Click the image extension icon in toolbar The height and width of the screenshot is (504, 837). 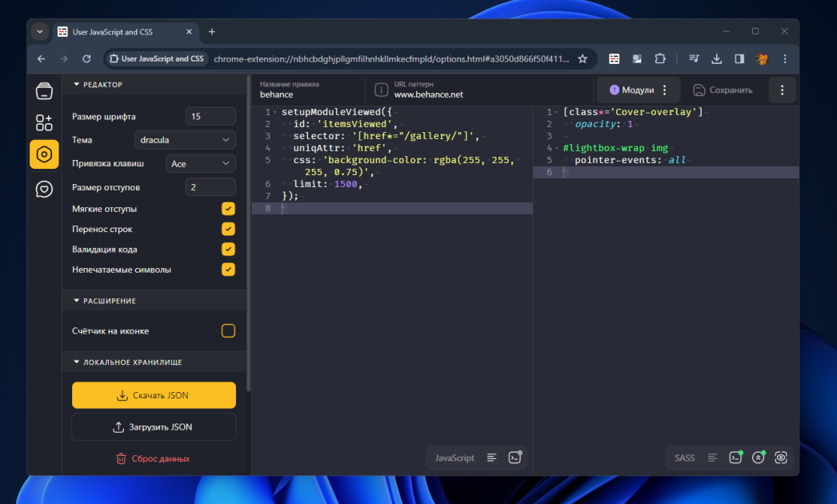638,58
